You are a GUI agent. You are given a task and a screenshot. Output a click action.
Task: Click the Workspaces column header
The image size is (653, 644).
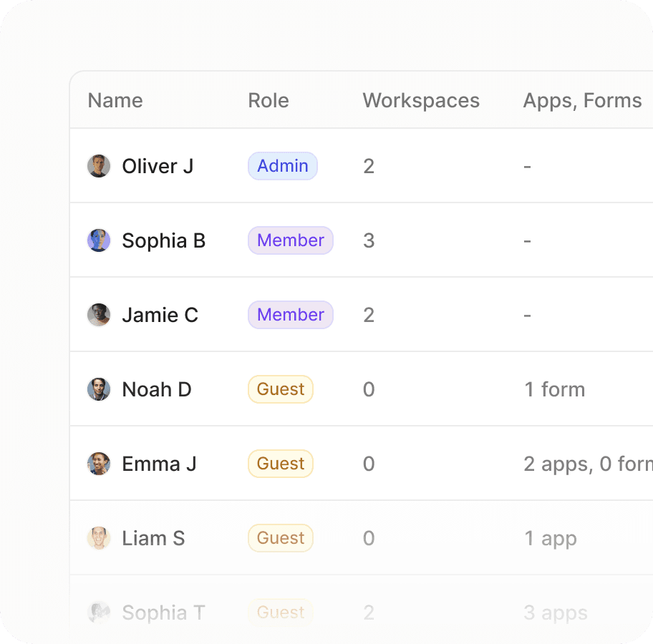(x=421, y=100)
